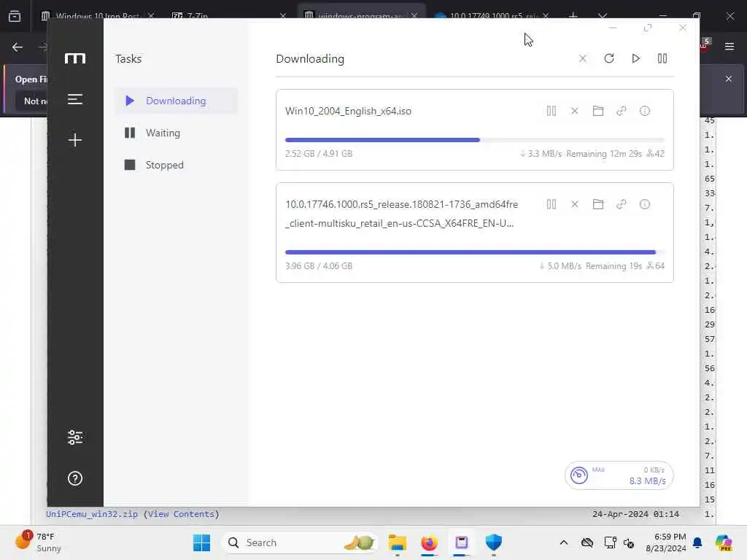Open the task list menu icon in sidebar
Screen dimensions: 747x560
(x=75, y=99)
